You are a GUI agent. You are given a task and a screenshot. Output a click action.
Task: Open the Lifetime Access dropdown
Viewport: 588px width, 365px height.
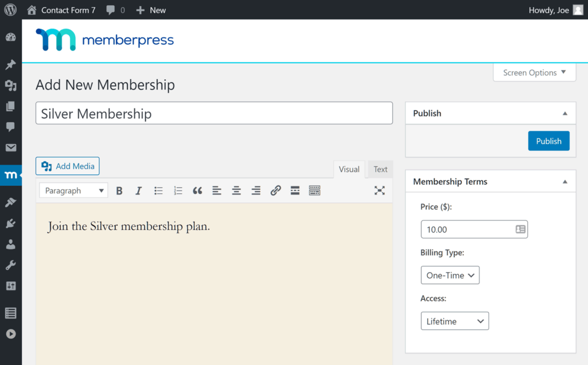(454, 321)
